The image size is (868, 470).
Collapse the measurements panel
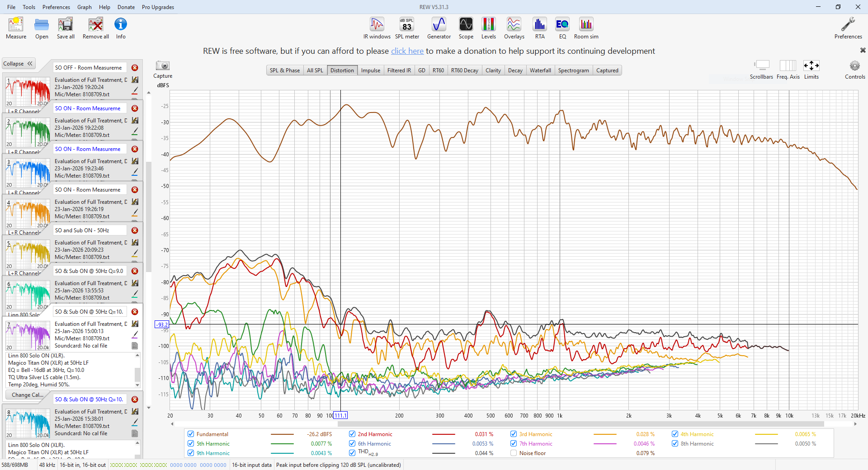pyautogui.click(x=18, y=64)
